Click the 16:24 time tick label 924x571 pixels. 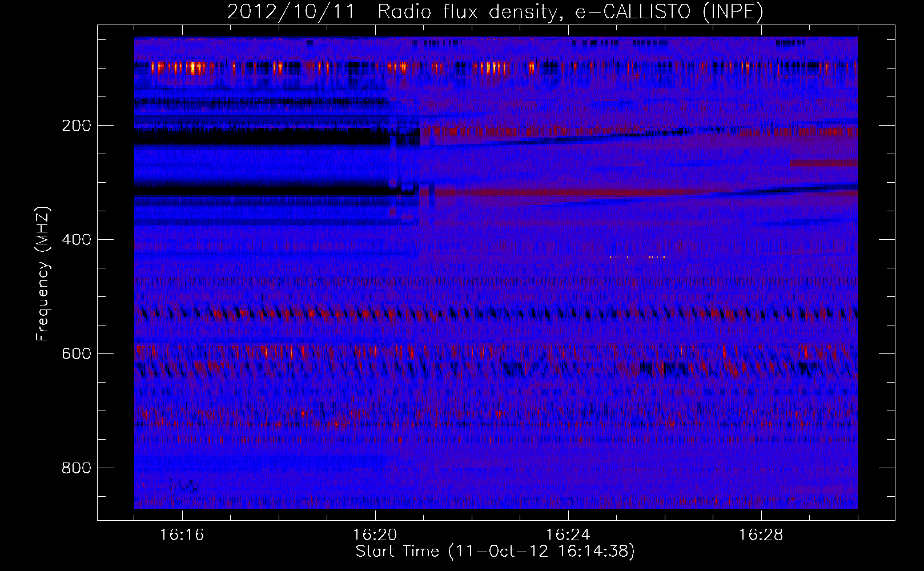568,535
